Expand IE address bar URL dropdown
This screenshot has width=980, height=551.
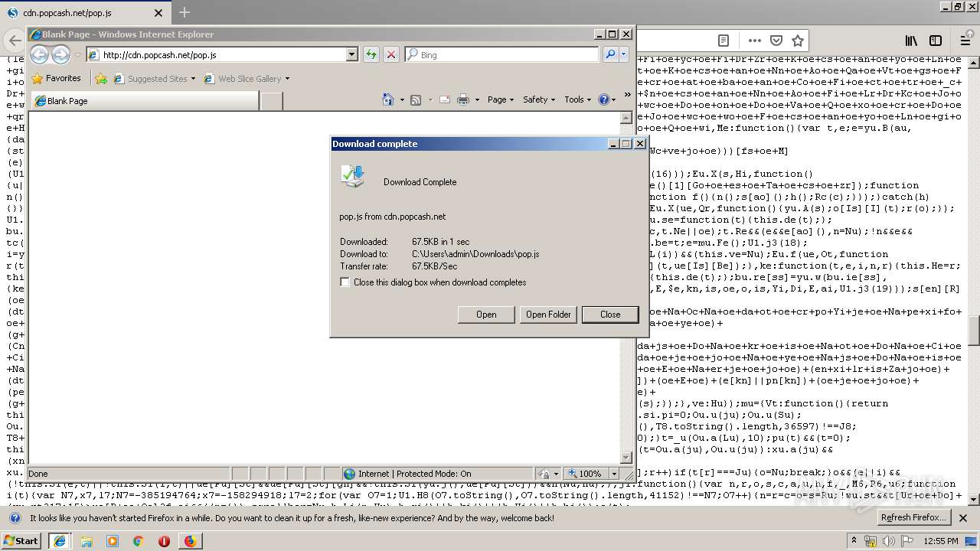click(352, 54)
